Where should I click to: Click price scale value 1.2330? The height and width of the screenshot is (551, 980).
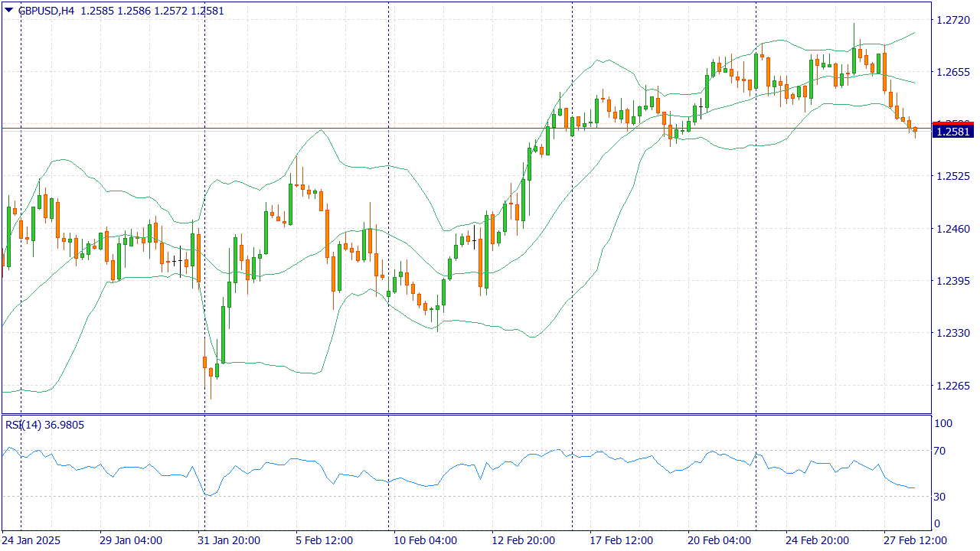953,333
